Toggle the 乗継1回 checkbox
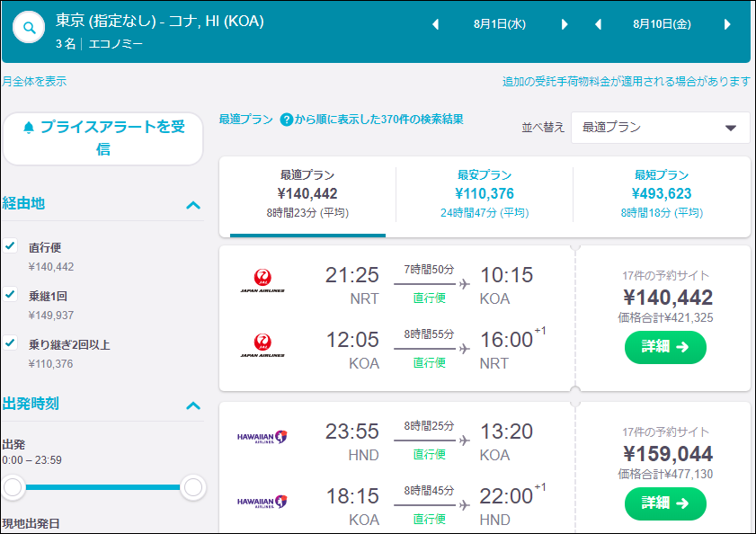Viewport: 756px width, 534px height. pos(11,294)
